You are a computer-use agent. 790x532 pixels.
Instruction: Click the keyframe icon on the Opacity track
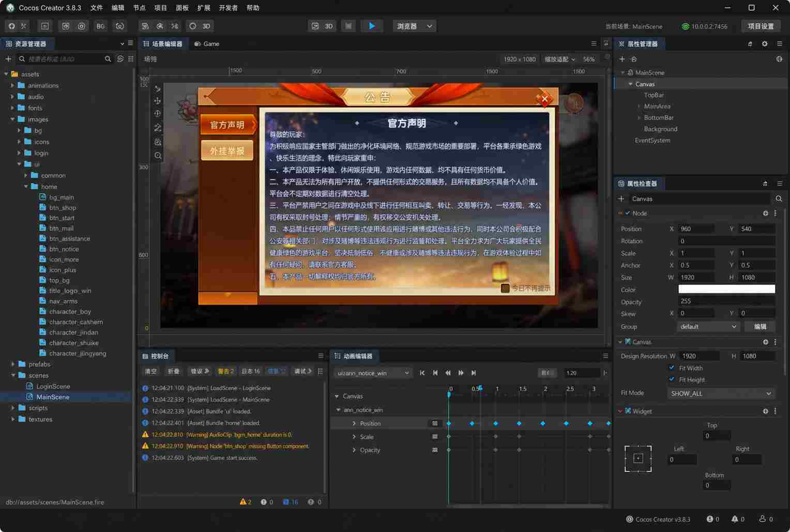[x=435, y=450]
